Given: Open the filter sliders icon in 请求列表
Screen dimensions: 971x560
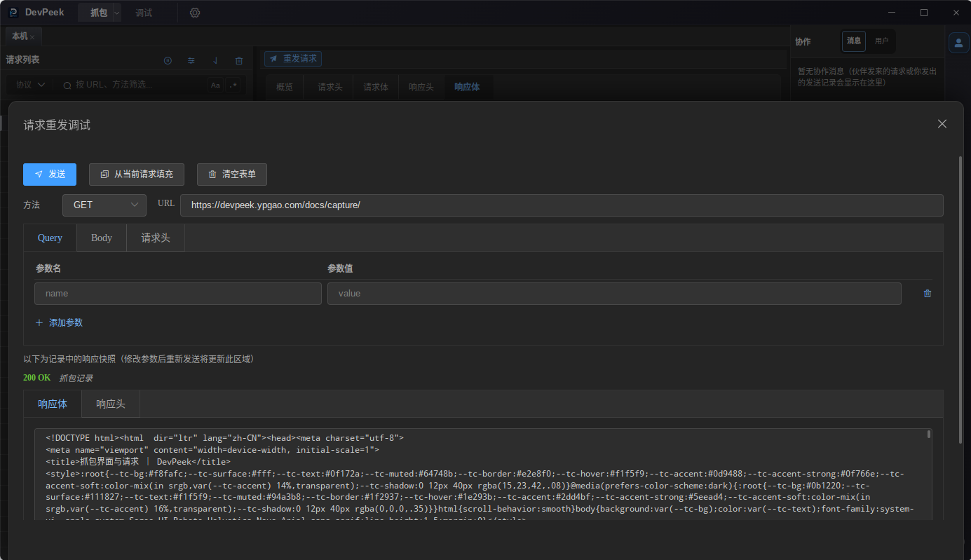Looking at the screenshot, I should (191, 61).
